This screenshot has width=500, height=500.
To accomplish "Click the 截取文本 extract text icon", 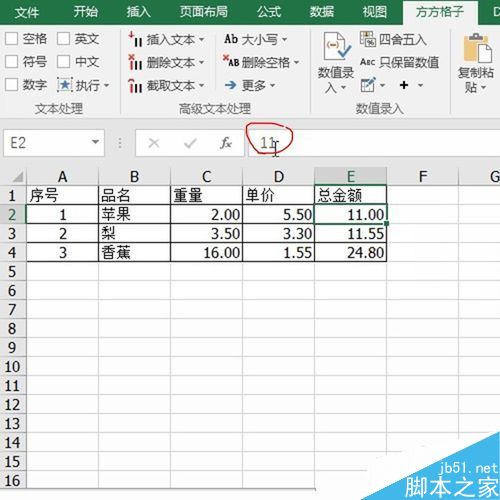I will tap(136, 86).
